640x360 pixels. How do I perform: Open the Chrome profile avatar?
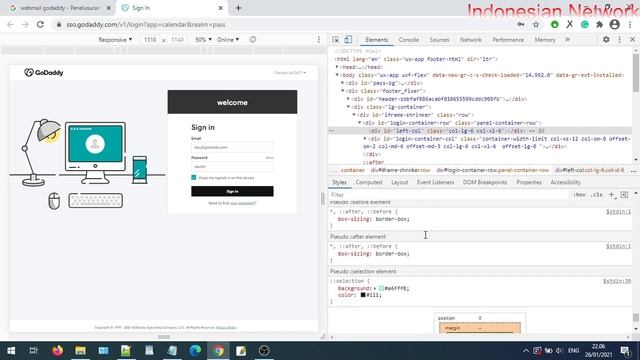pyautogui.click(x=614, y=24)
